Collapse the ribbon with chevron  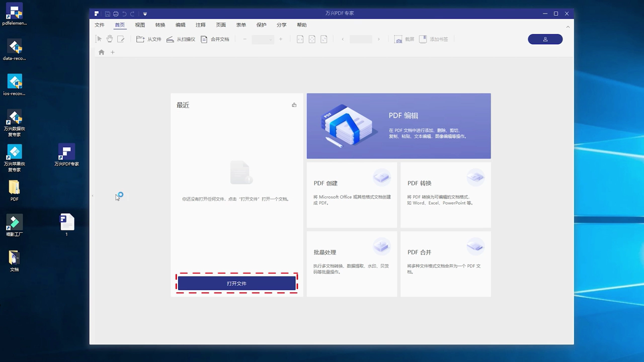[x=568, y=27]
